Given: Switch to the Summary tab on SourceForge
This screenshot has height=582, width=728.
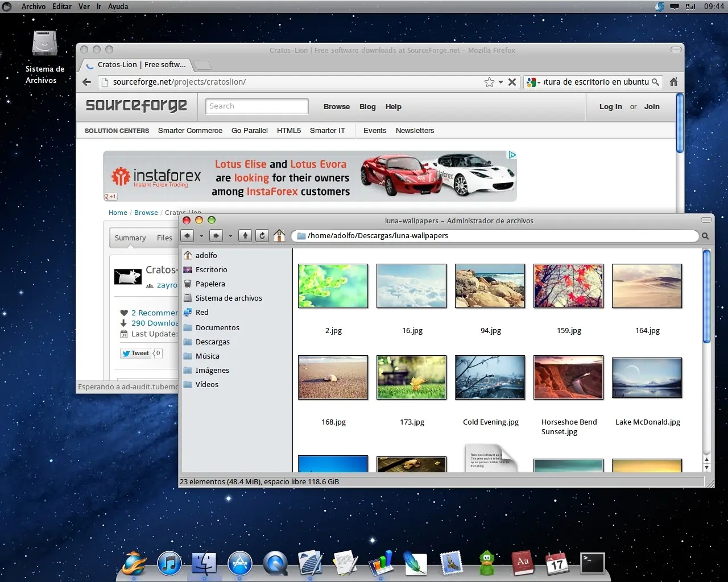Looking at the screenshot, I should [x=130, y=238].
